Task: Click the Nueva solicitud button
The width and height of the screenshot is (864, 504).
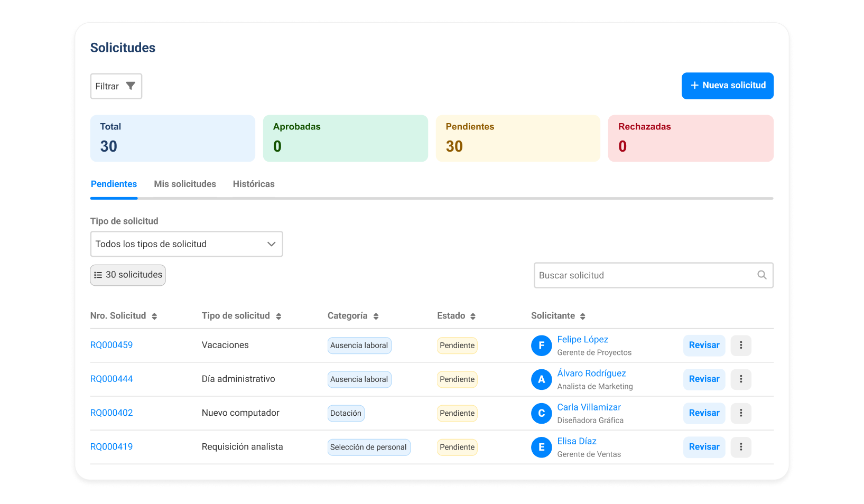Action: [727, 86]
